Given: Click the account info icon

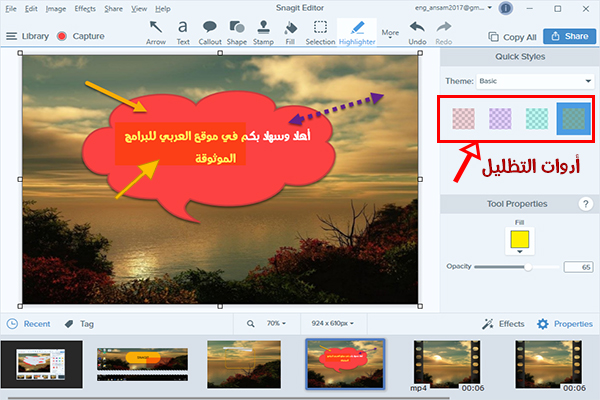Looking at the screenshot, I should click(505, 8).
